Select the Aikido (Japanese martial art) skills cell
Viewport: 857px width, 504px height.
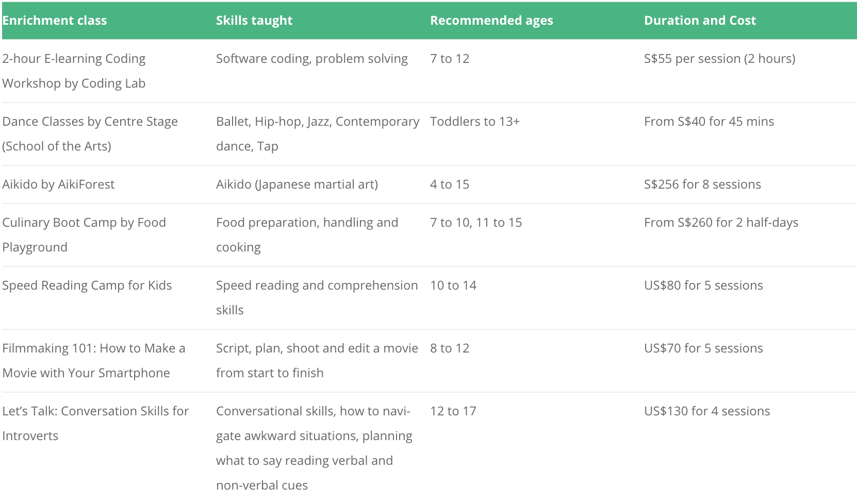[297, 184]
